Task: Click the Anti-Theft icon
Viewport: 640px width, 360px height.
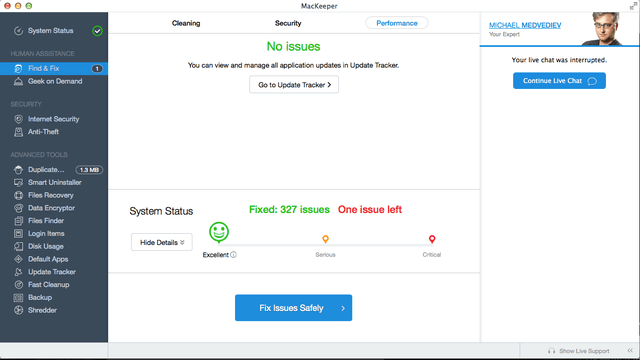Action: 18,132
